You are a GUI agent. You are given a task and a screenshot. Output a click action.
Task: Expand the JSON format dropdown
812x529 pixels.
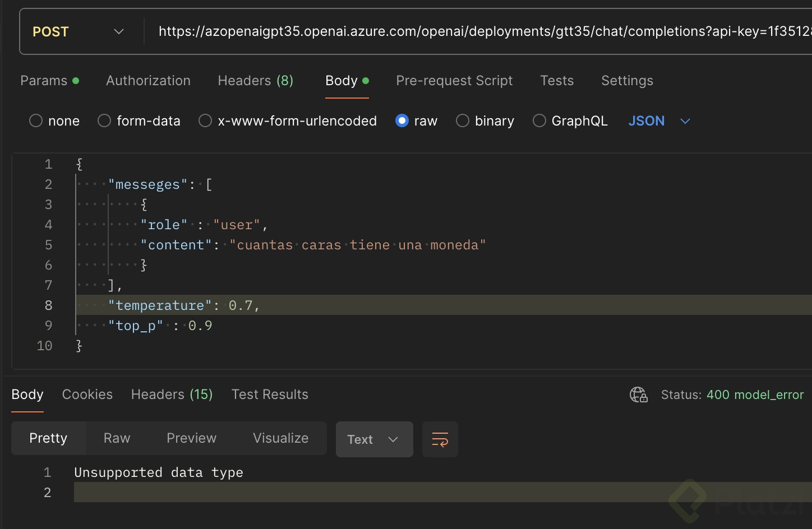[659, 121]
